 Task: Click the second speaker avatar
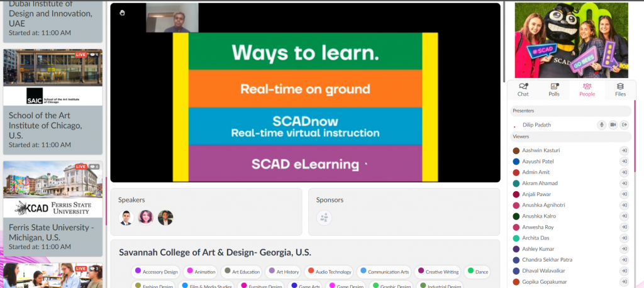click(146, 218)
